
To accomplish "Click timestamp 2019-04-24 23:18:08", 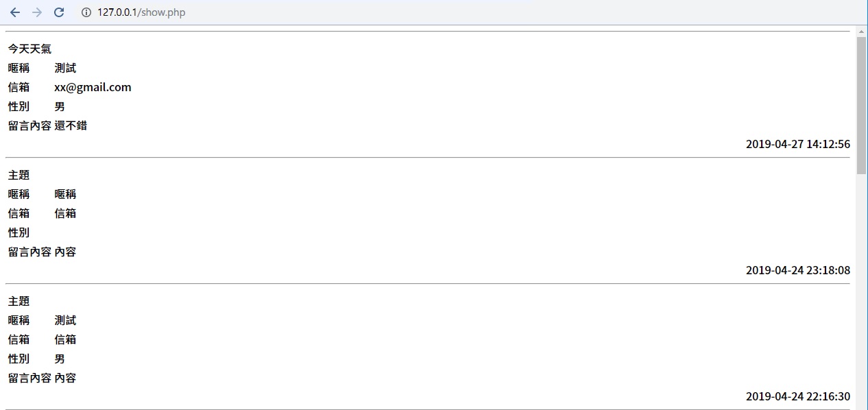I will click(798, 270).
